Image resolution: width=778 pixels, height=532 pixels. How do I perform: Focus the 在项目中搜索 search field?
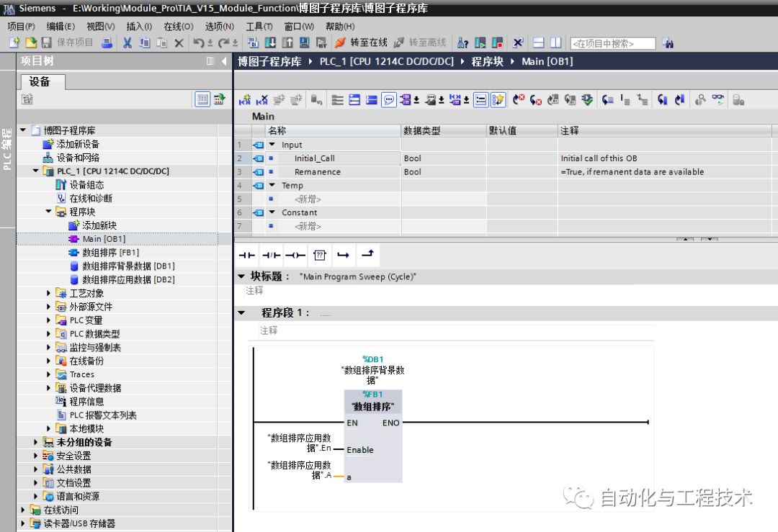[613, 44]
